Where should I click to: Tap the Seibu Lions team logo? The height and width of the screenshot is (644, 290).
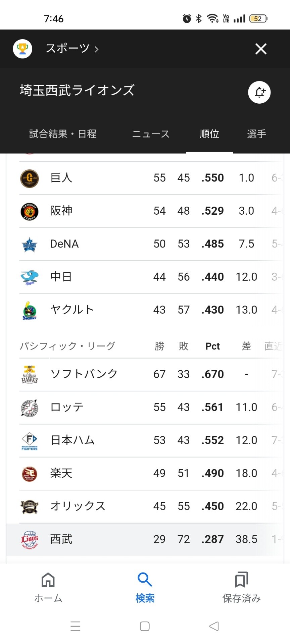point(30,539)
